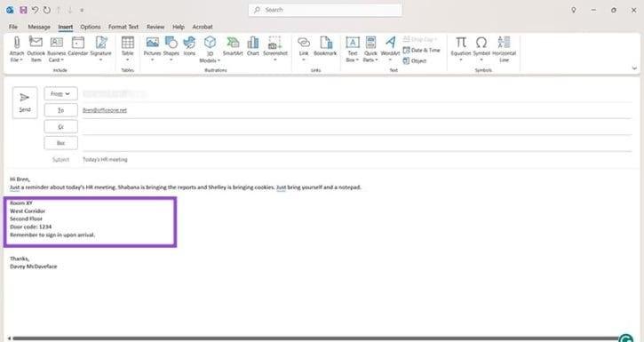Switch to the Format Text tab

point(123,27)
